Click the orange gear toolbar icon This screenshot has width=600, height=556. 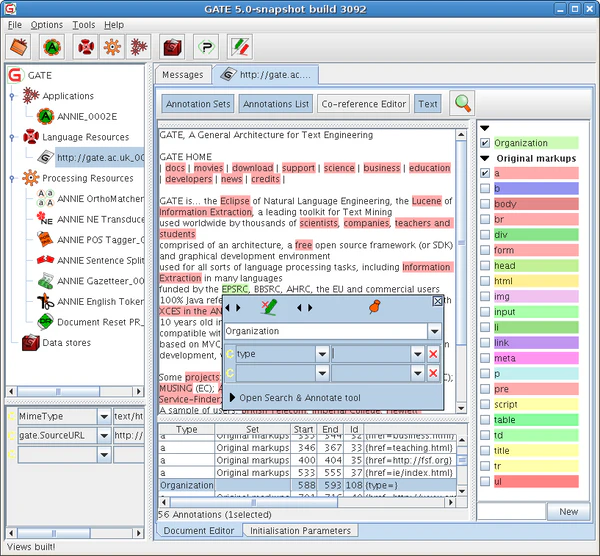click(112, 46)
